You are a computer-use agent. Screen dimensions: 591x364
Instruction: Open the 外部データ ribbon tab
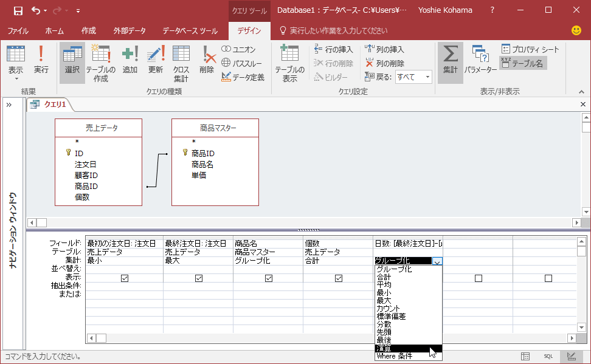coord(130,31)
